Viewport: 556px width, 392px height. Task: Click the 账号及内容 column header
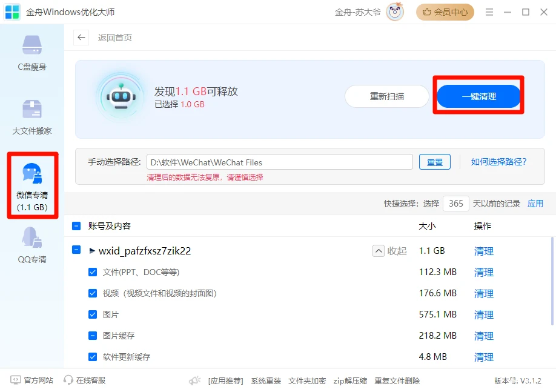point(110,226)
